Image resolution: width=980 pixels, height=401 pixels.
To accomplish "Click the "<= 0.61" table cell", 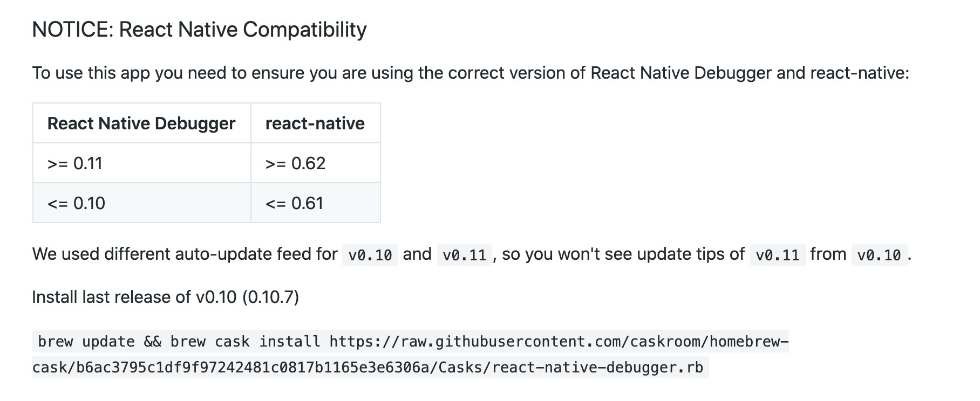I will pyautogui.click(x=295, y=203).
